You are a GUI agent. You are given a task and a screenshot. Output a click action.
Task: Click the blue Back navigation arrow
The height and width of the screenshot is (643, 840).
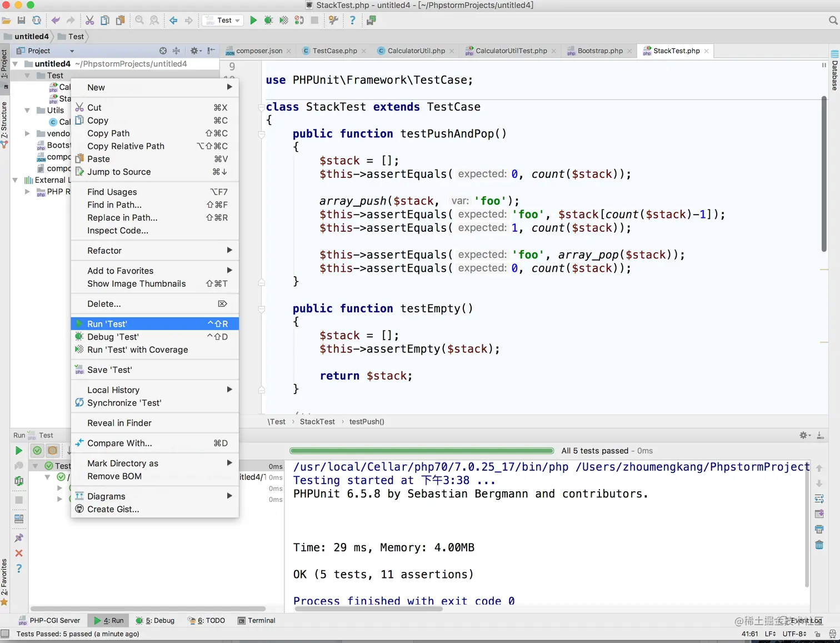tap(173, 21)
